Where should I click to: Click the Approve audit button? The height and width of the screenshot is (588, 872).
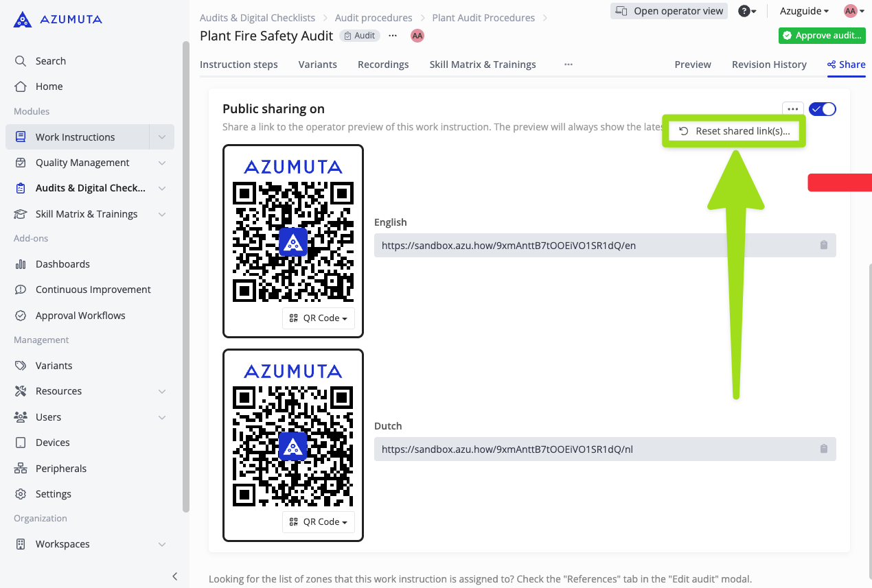coord(821,36)
